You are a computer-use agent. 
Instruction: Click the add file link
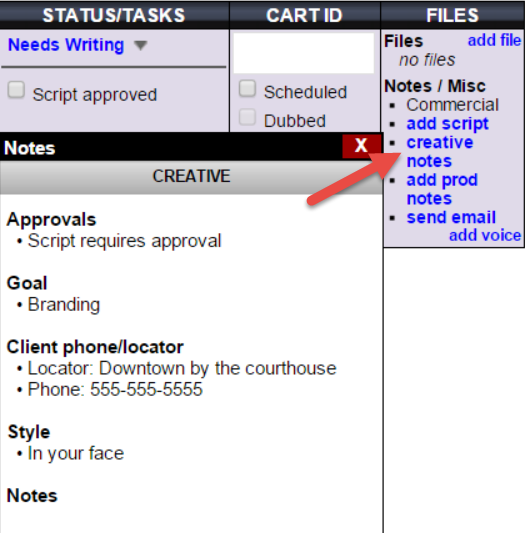[x=494, y=40]
